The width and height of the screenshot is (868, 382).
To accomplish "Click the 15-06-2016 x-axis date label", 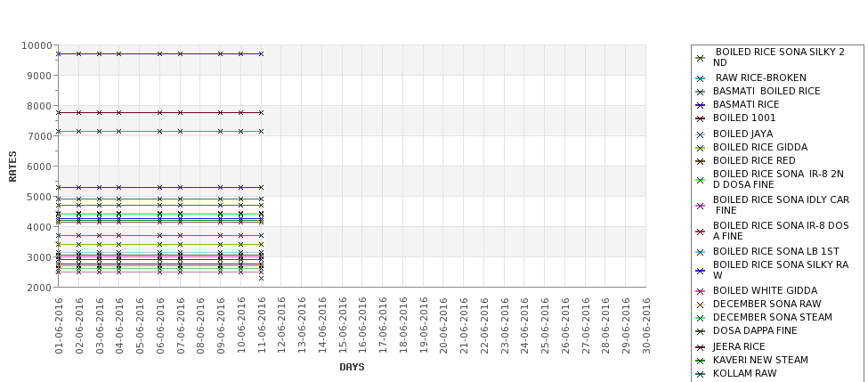I will click(x=344, y=326).
